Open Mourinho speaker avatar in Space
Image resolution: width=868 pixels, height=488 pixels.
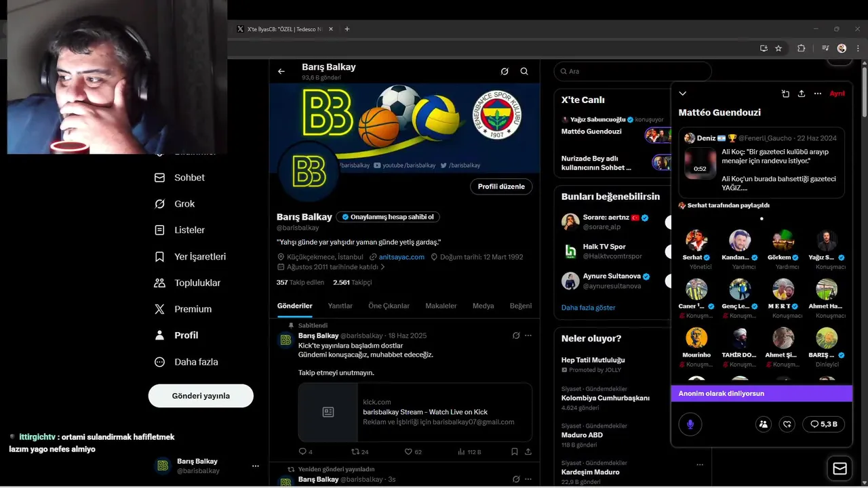click(696, 338)
